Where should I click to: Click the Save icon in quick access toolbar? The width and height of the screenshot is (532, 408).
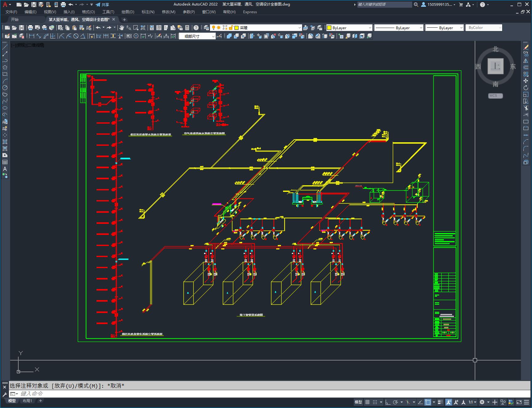pos(34,4)
